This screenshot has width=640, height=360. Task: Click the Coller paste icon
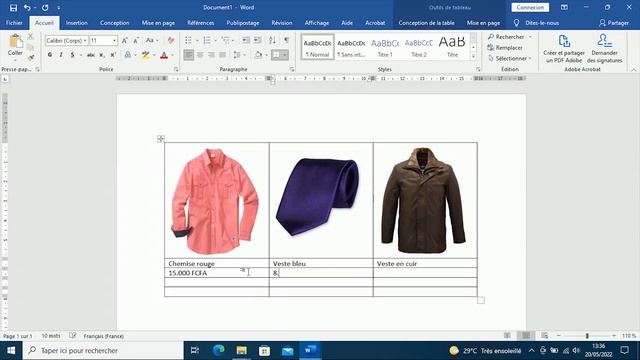tap(15, 42)
